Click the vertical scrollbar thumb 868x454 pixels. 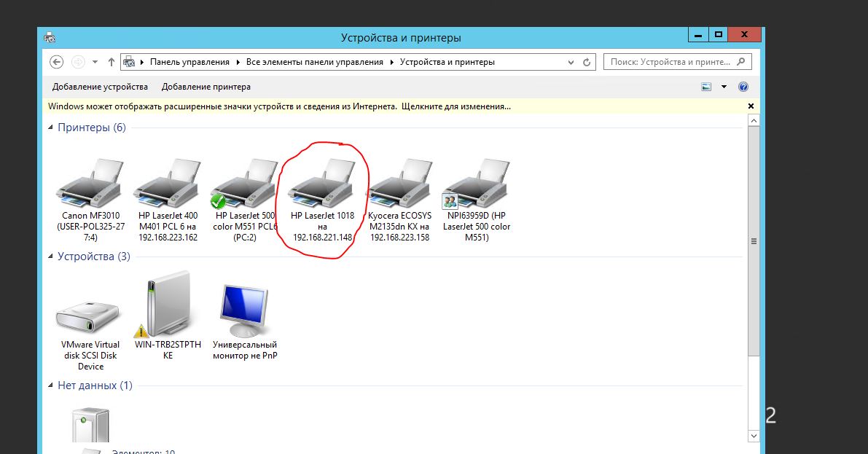point(754,241)
